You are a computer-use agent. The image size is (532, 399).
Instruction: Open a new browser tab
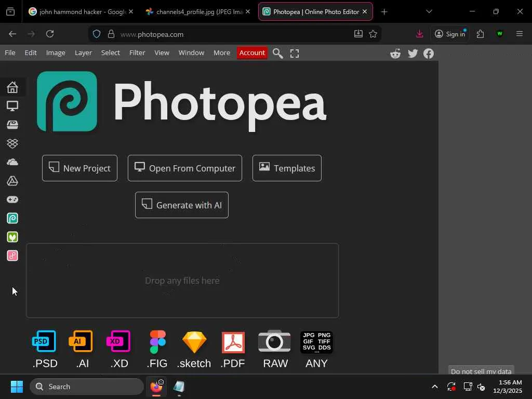coord(384,12)
